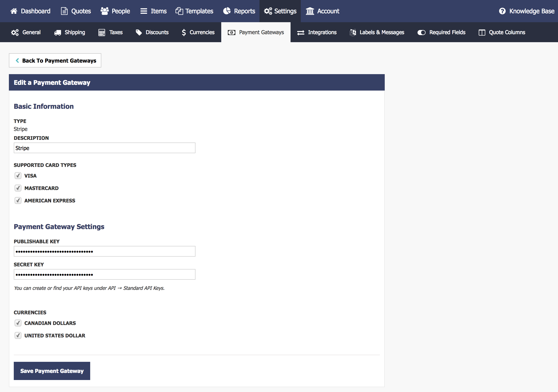Click the Reports pie chart icon
558x392 pixels.
click(x=227, y=11)
